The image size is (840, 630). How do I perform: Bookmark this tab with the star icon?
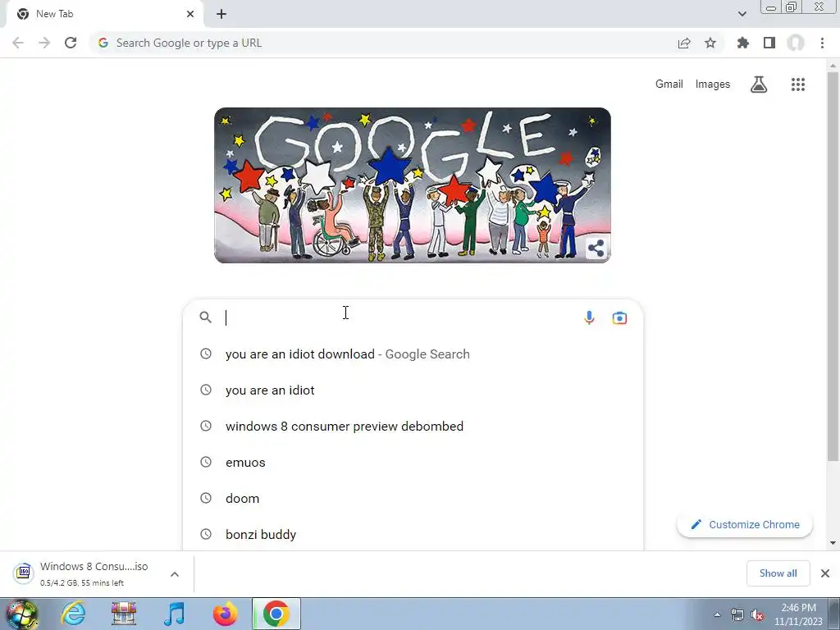(710, 43)
